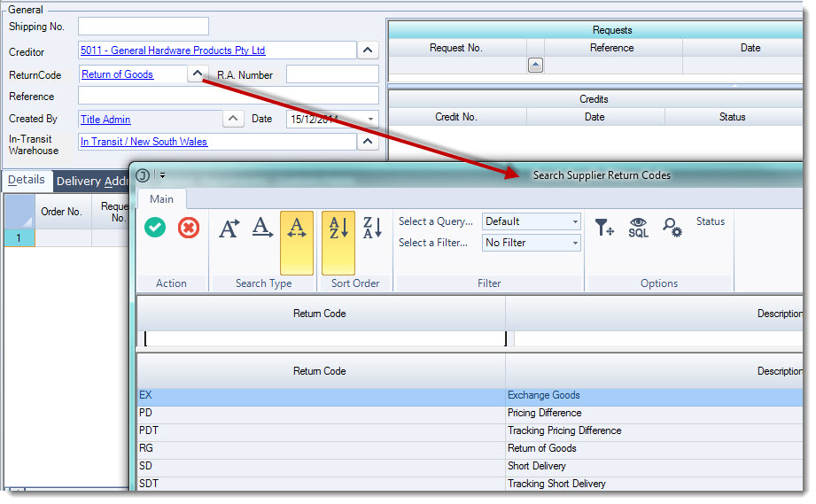
Task: Click the lower Return Code column header
Action: [320, 371]
